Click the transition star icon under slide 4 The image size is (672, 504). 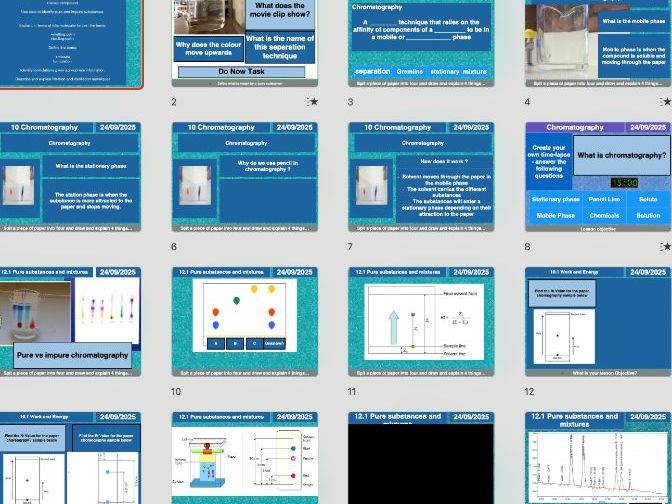666,102
